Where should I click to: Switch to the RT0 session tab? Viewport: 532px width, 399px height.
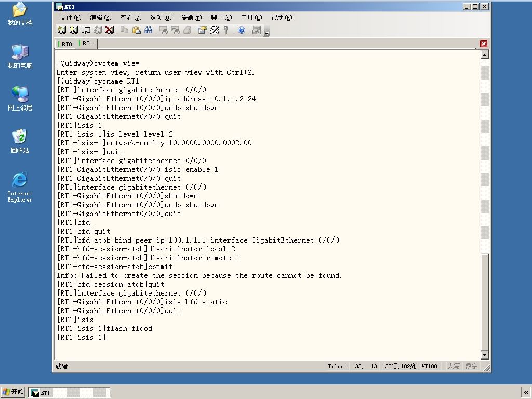[65, 44]
